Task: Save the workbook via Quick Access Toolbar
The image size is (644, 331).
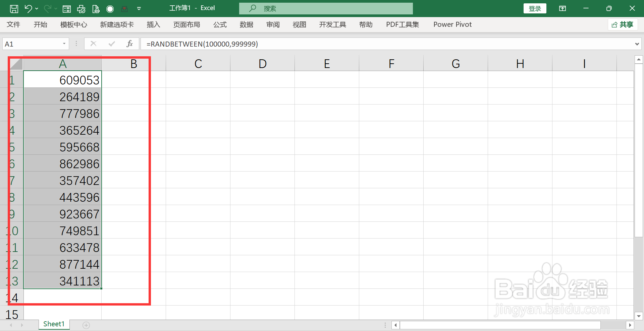Action: pyautogui.click(x=14, y=8)
